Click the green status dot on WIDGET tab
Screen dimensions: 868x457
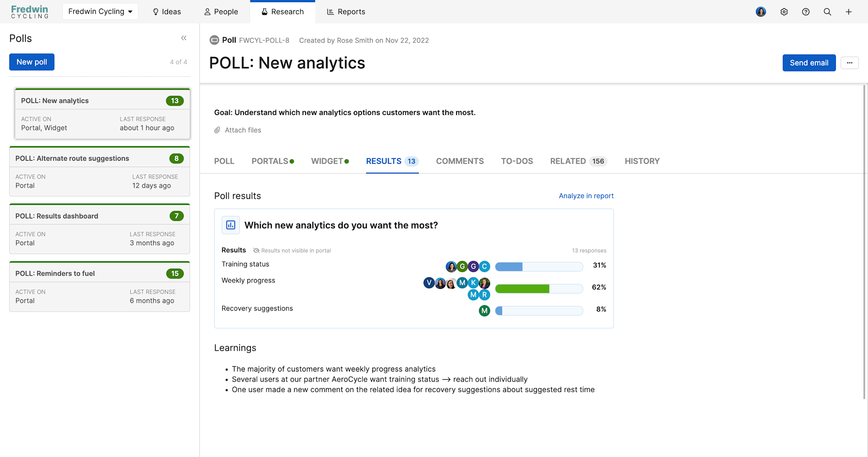346,161
